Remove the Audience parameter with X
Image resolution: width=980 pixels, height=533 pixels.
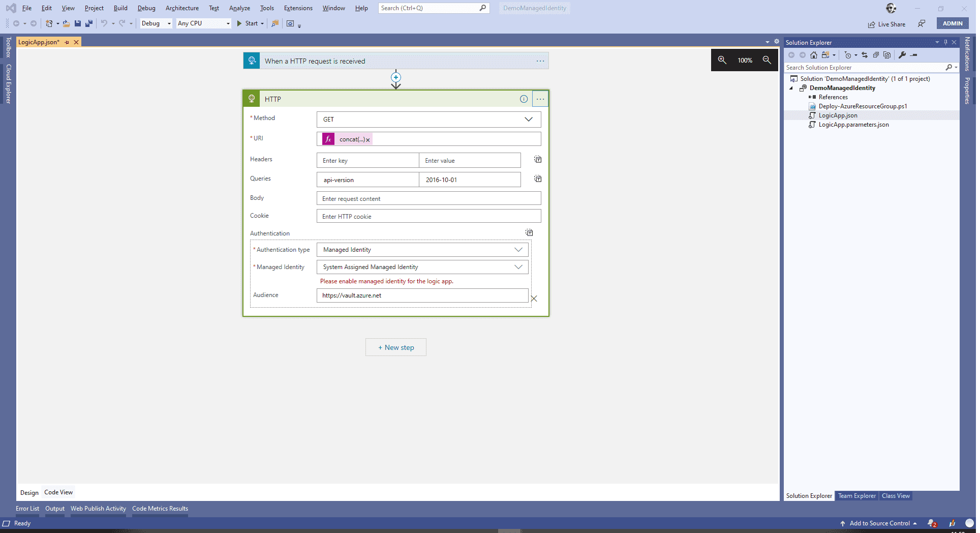point(534,299)
